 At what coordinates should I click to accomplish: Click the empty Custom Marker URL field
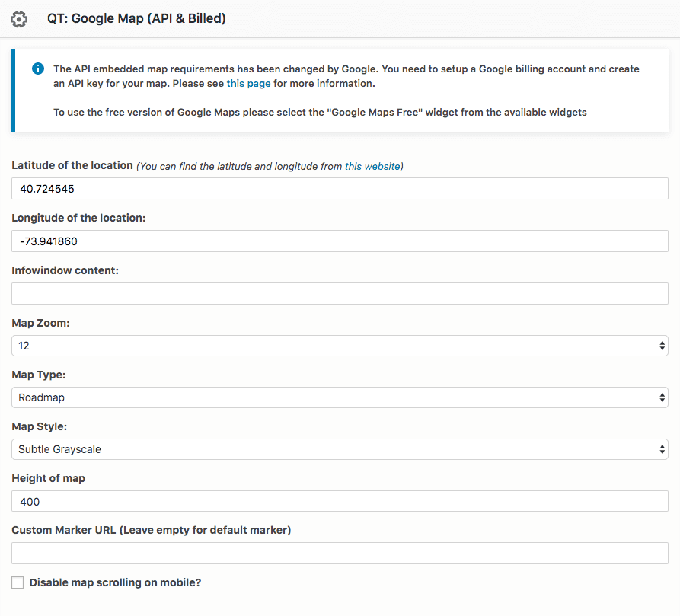coord(340,553)
